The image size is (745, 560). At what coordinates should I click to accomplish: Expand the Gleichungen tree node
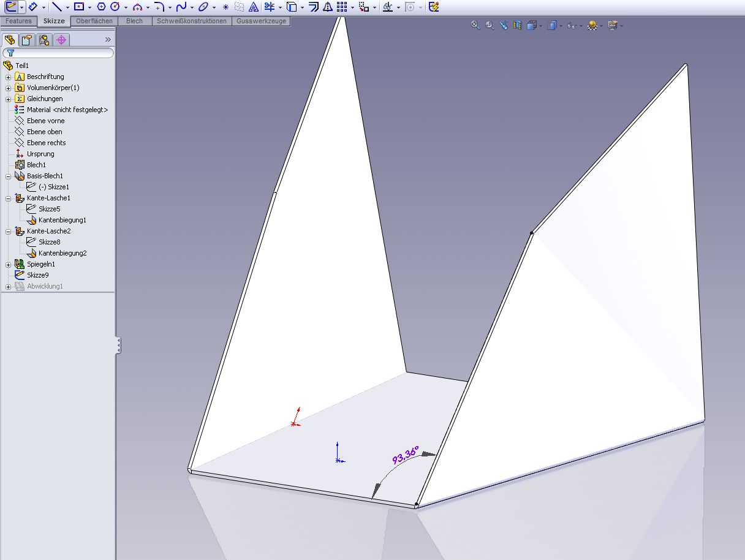click(9, 99)
